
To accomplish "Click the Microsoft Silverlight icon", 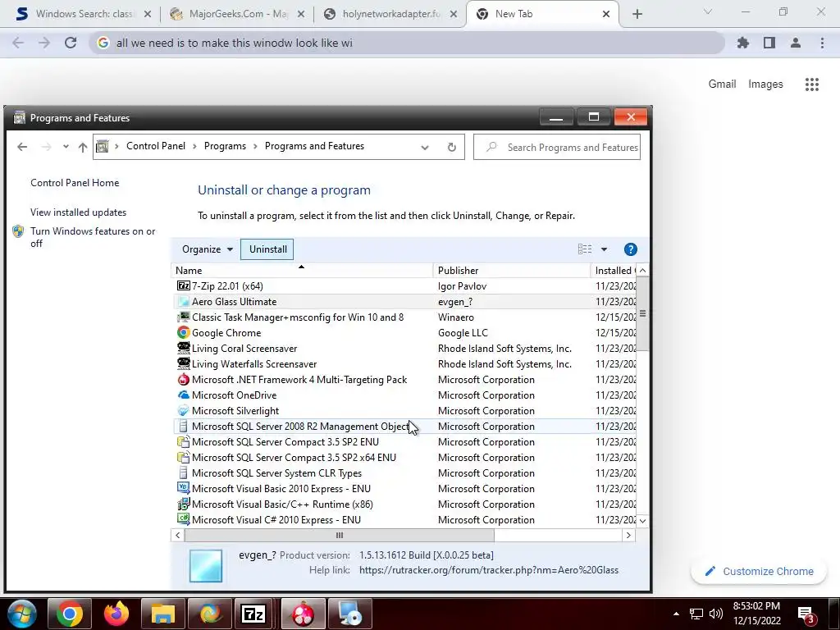I will [183, 410].
